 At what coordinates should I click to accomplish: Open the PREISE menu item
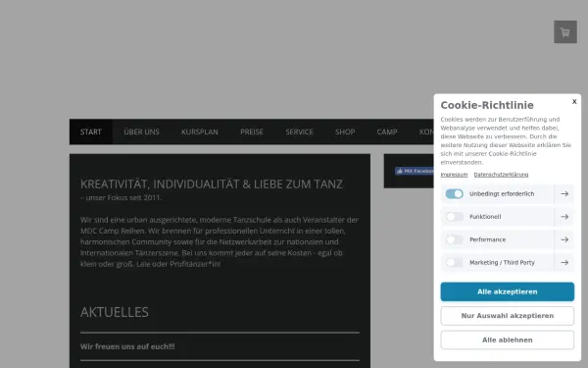(252, 131)
